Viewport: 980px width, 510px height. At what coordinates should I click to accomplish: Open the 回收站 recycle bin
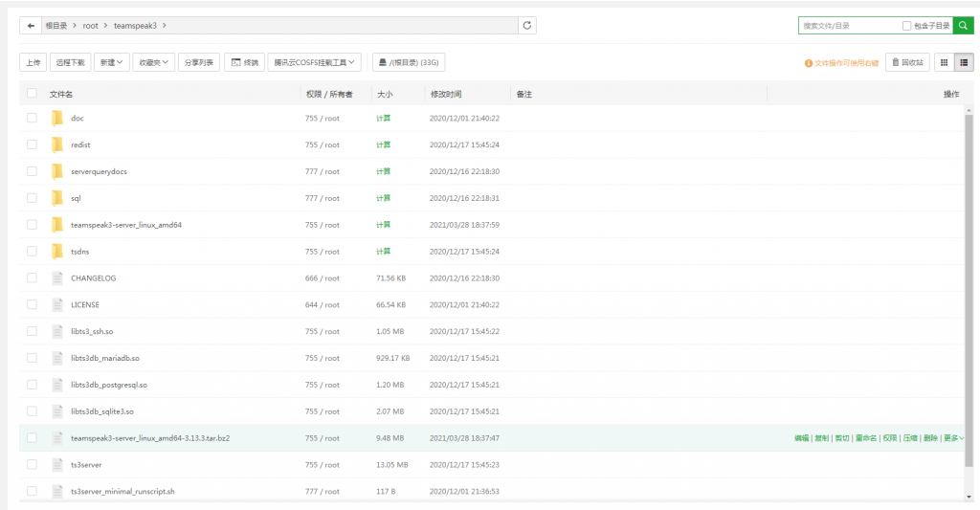click(907, 62)
